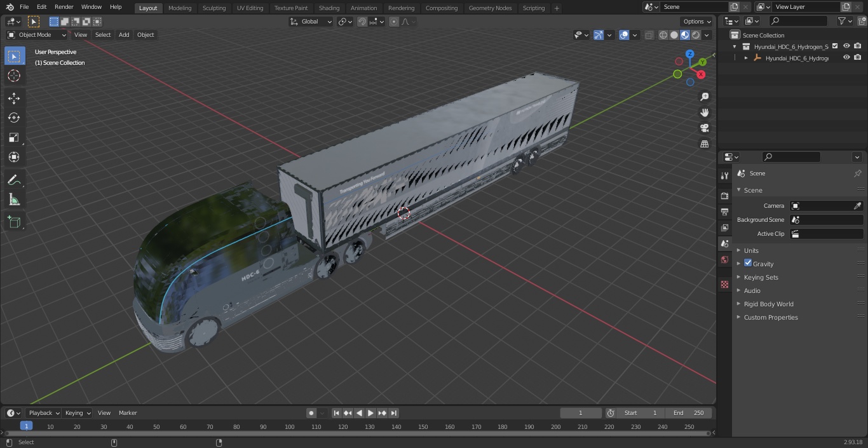This screenshot has height=448, width=868.
Task: Expand the Units panel
Action: tap(751, 250)
